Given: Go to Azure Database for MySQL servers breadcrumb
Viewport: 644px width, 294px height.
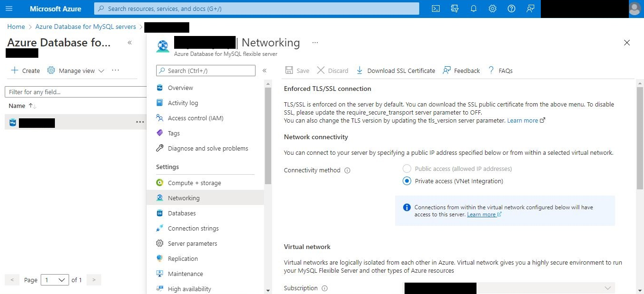Looking at the screenshot, I should tap(86, 27).
